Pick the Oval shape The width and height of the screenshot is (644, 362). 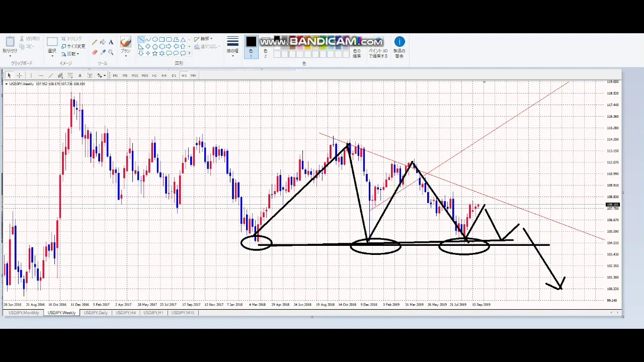[x=155, y=40]
